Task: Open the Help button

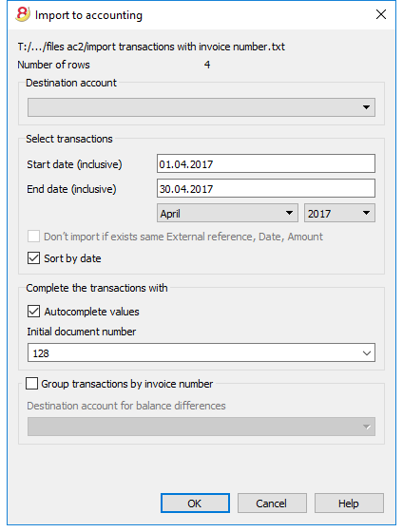Action: pos(349,503)
